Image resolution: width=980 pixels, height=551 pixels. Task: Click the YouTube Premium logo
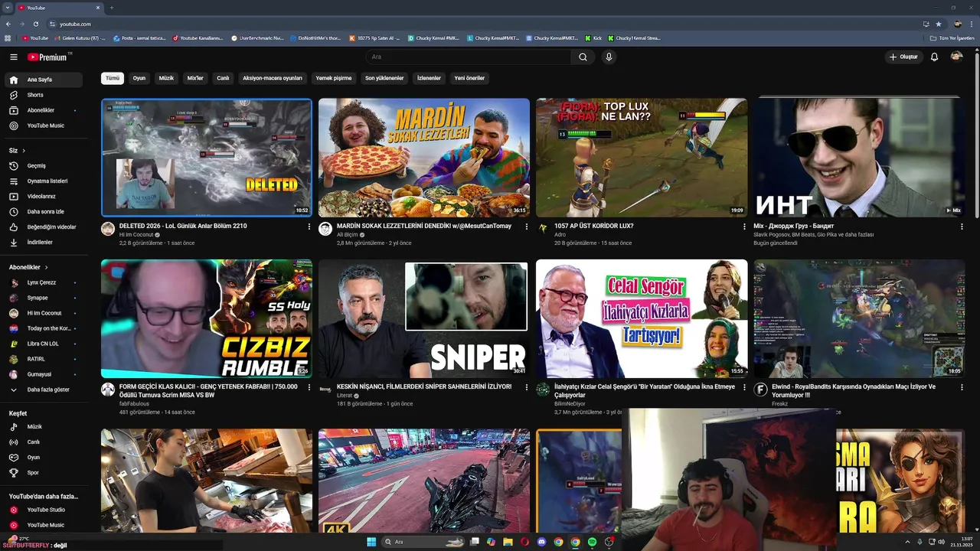pos(48,57)
